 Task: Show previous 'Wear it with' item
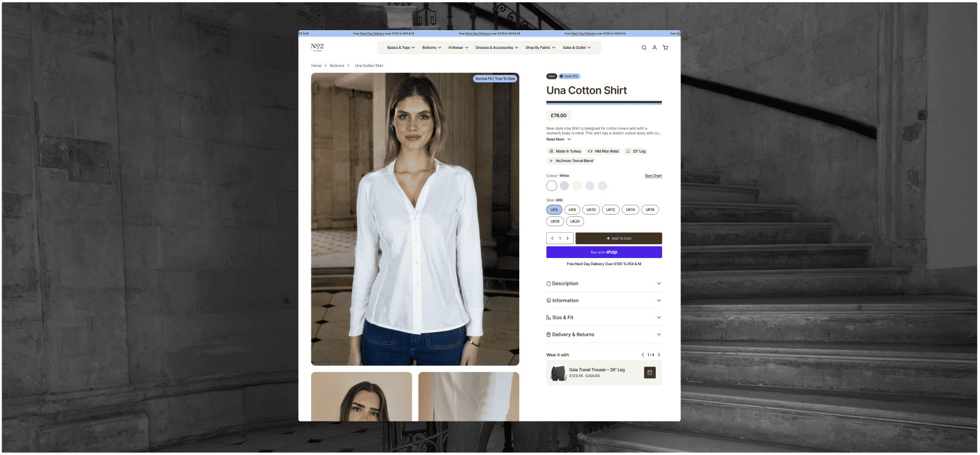[x=643, y=355]
